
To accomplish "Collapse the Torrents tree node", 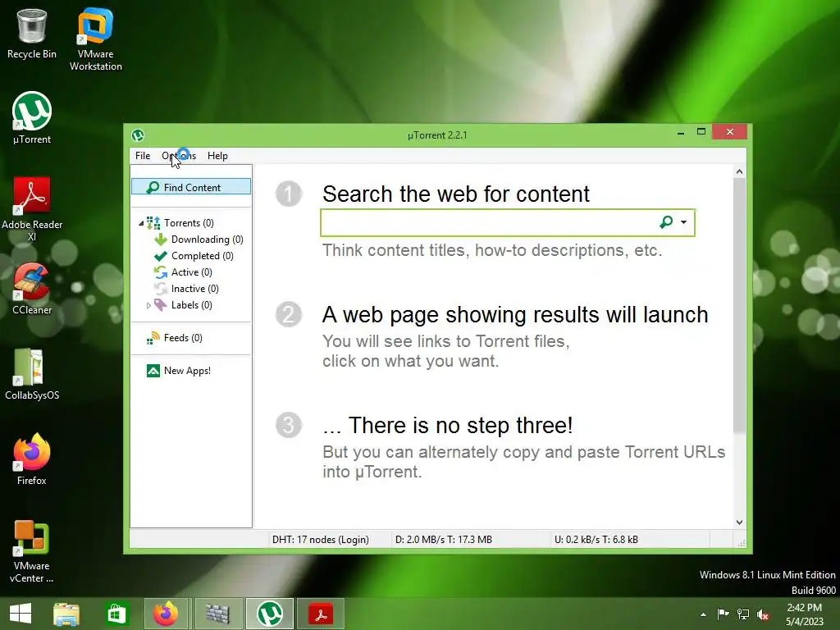I will (x=141, y=223).
